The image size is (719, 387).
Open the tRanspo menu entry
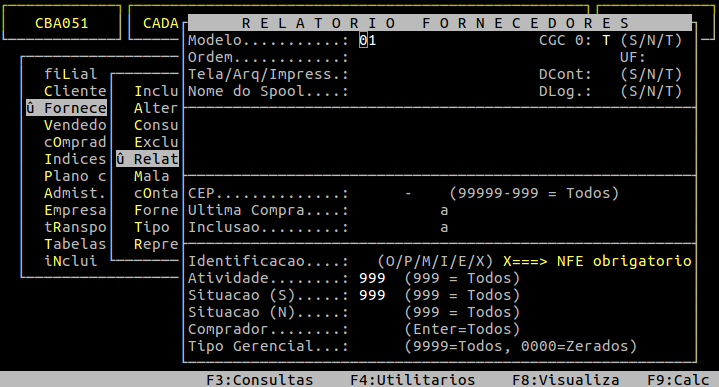click(75, 227)
